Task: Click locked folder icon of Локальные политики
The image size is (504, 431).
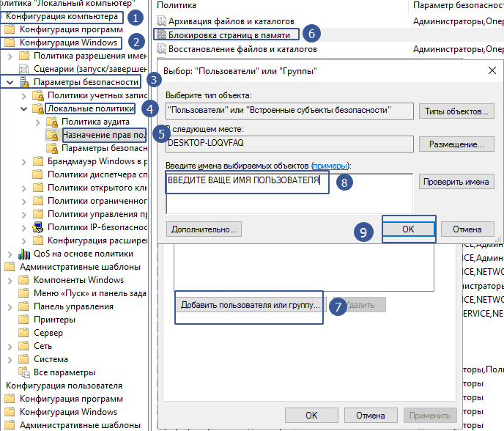Action: coord(38,108)
